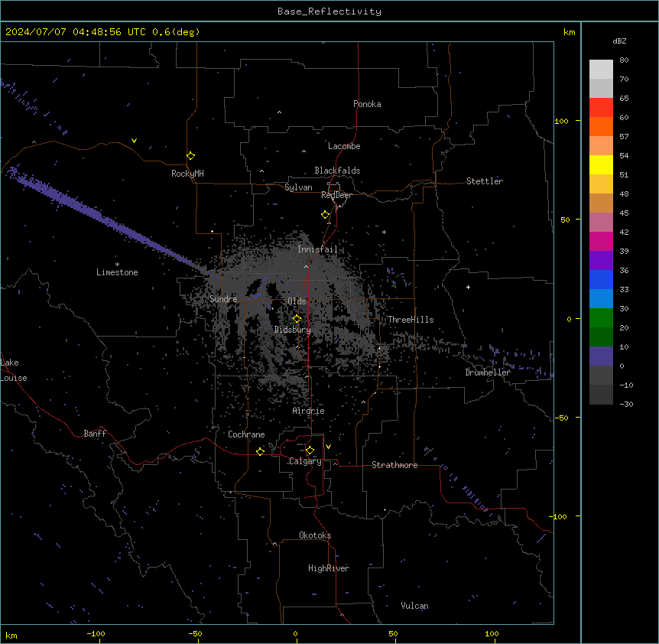Click the Stettler city label

click(x=485, y=181)
